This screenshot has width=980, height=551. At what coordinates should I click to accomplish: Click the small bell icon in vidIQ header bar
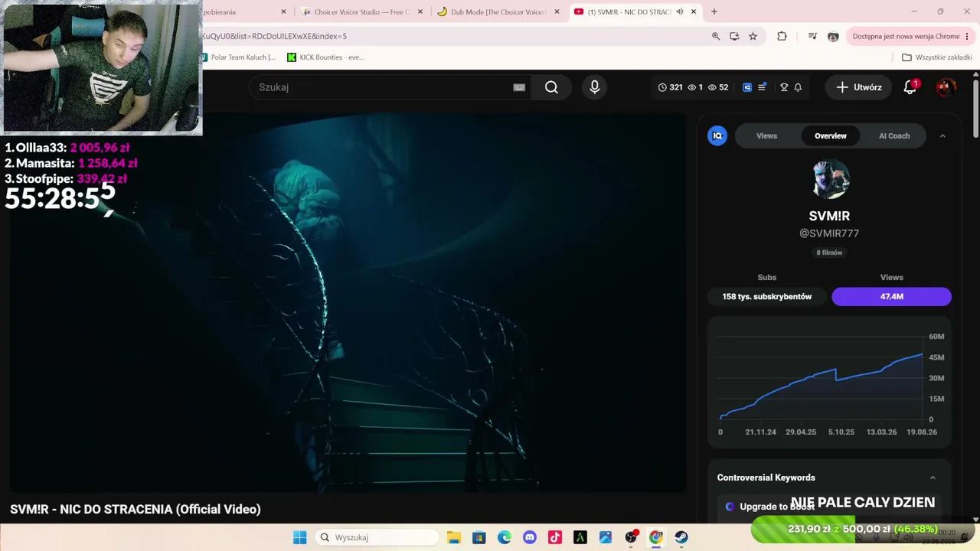pyautogui.click(x=798, y=87)
